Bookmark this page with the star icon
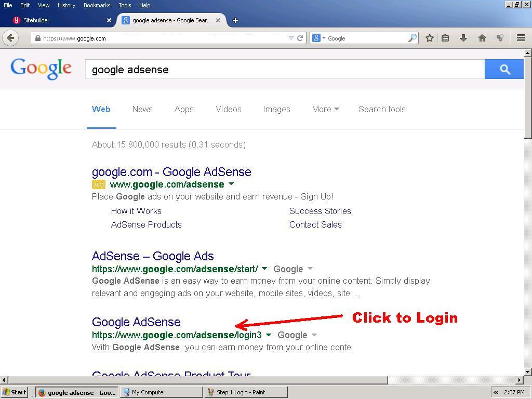 [430, 38]
